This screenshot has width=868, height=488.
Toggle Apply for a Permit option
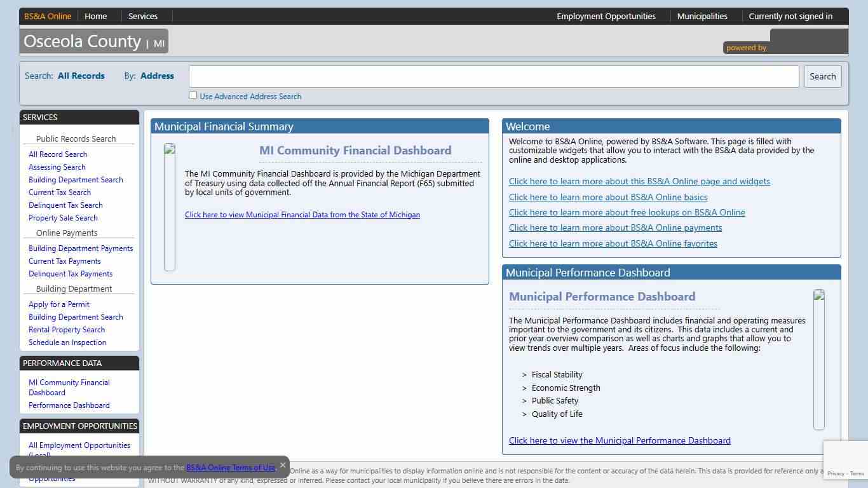tap(58, 304)
